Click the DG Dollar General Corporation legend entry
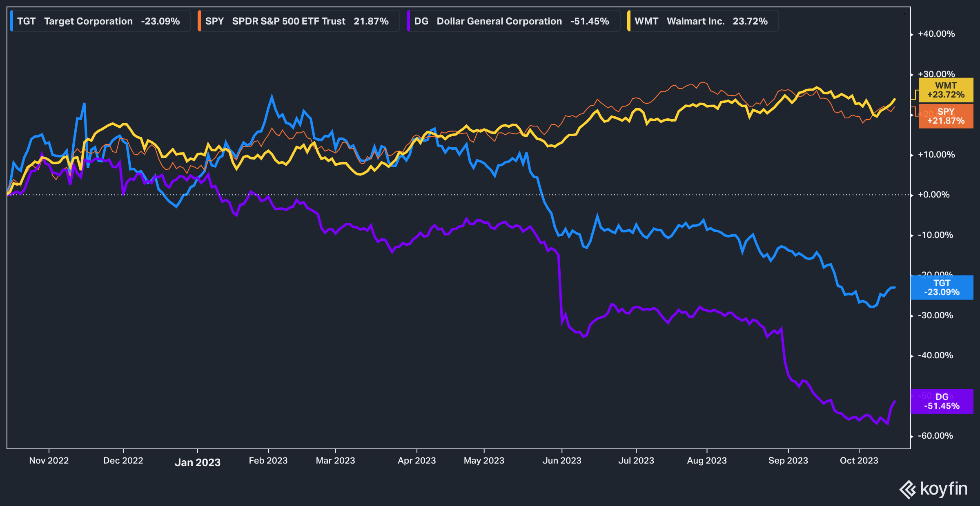 click(513, 21)
